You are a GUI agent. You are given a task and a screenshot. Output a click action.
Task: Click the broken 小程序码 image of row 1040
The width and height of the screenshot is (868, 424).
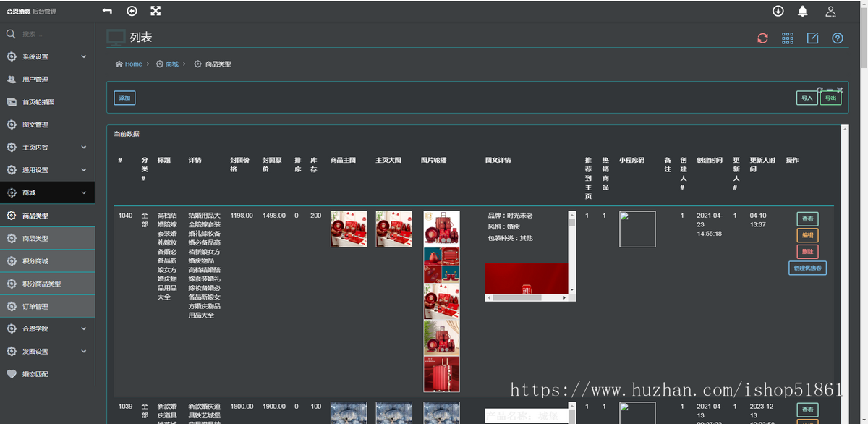pos(637,229)
